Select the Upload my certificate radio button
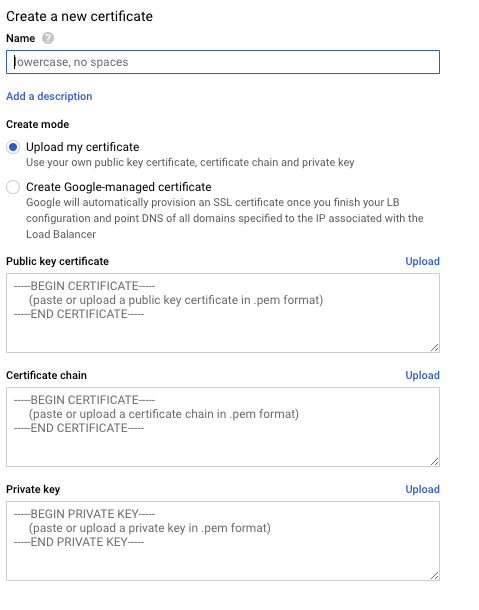This screenshot has width=479, height=610. (13, 147)
